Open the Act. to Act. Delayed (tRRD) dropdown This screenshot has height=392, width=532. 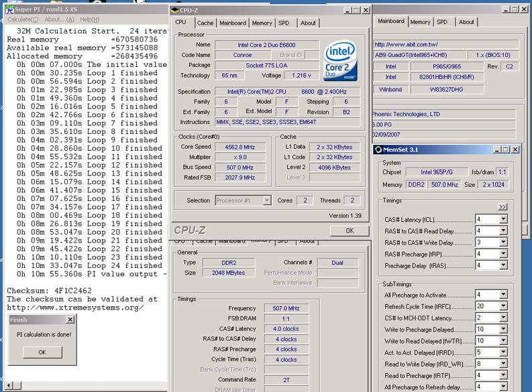tap(503, 352)
